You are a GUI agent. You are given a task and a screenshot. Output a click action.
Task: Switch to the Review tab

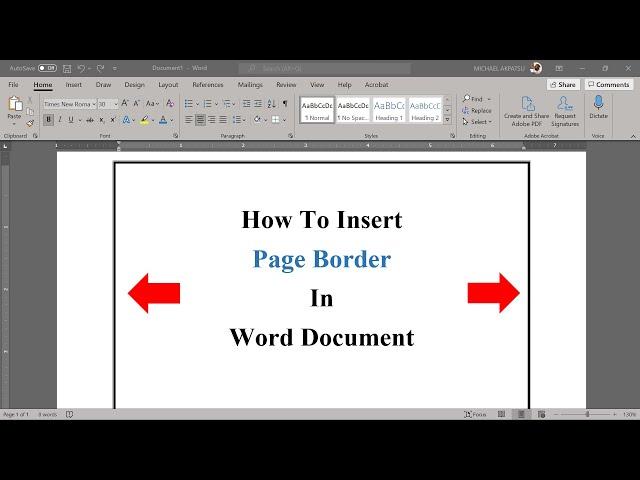point(286,84)
